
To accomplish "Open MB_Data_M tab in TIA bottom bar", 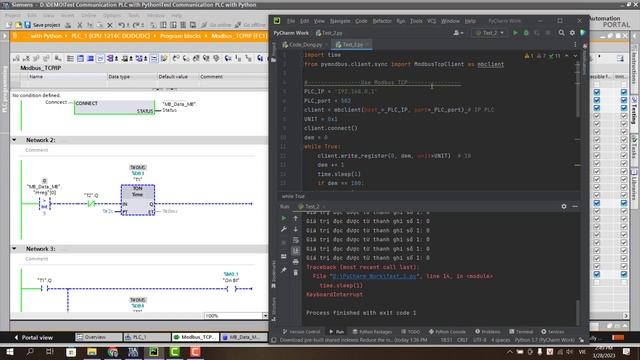I will pyautogui.click(x=244, y=337).
